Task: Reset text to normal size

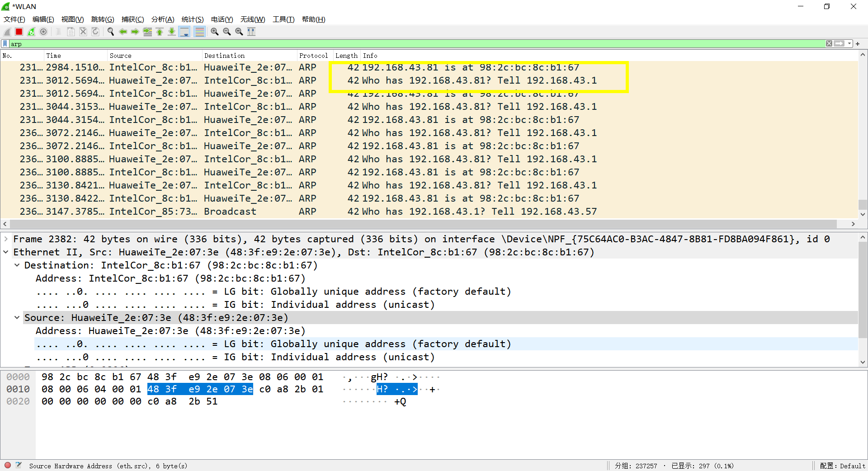Action: (x=239, y=32)
